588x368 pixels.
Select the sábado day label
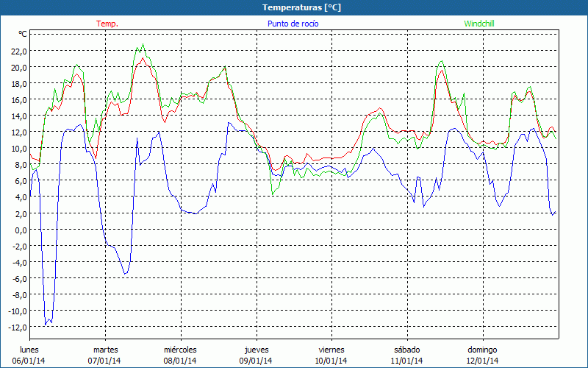tap(406, 350)
